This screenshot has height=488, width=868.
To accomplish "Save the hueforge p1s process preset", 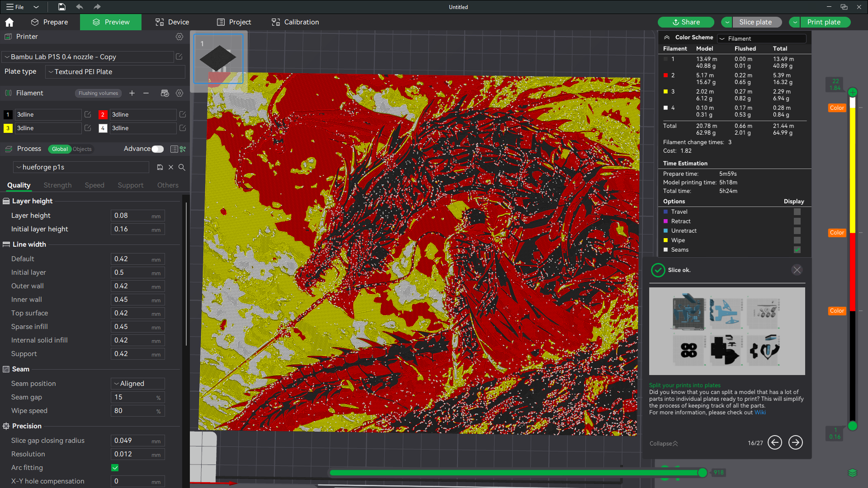I will pos(160,167).
